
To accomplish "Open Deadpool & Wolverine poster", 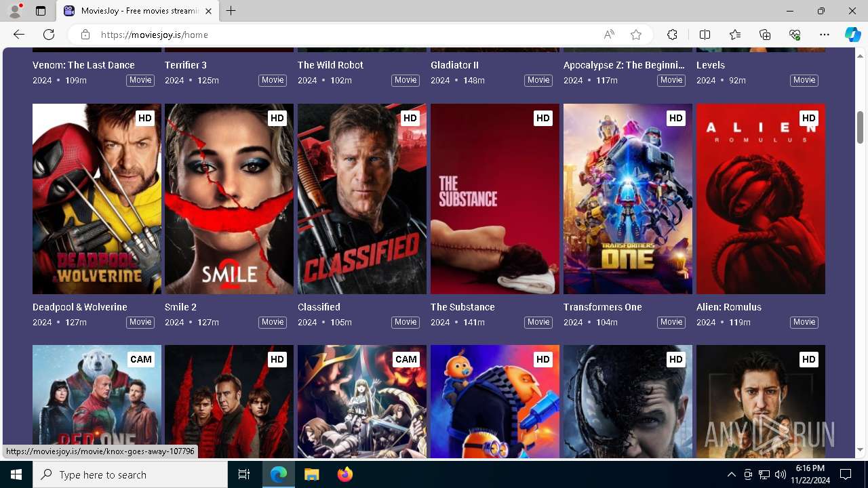I will 97,199.
